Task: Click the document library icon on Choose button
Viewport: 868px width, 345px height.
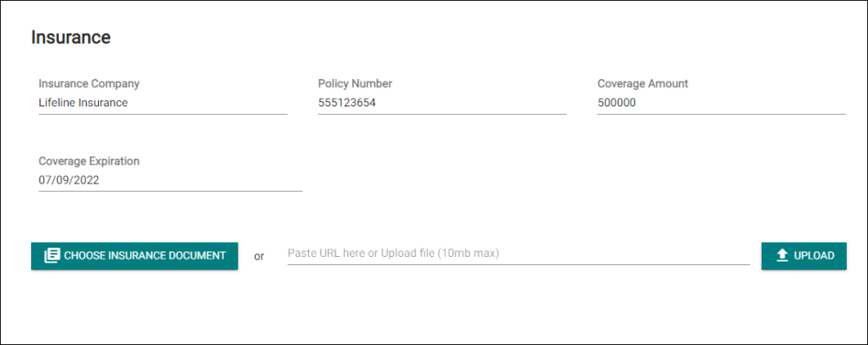Action: point(51,255)
